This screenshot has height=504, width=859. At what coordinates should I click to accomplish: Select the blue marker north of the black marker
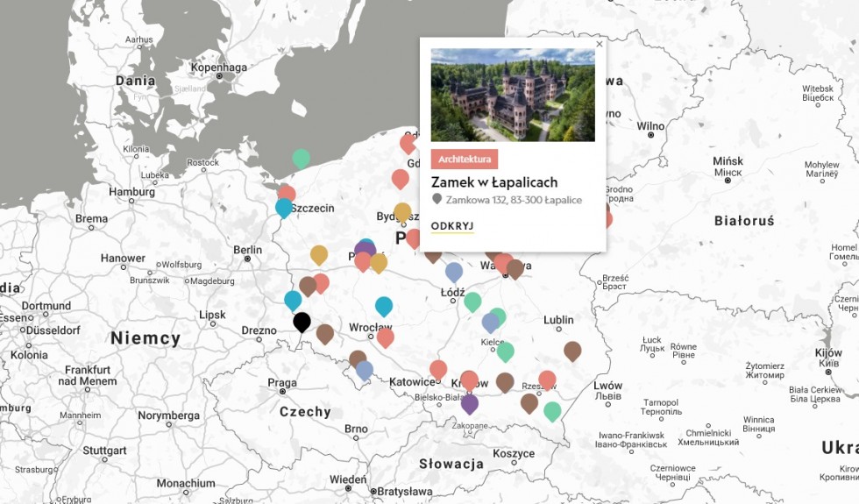(293, 300)
